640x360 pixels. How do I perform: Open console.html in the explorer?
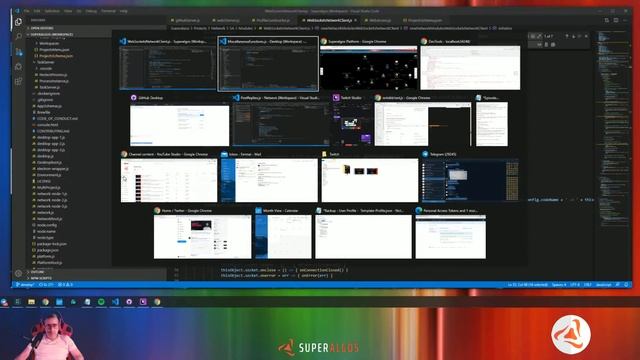click(47, 125)
